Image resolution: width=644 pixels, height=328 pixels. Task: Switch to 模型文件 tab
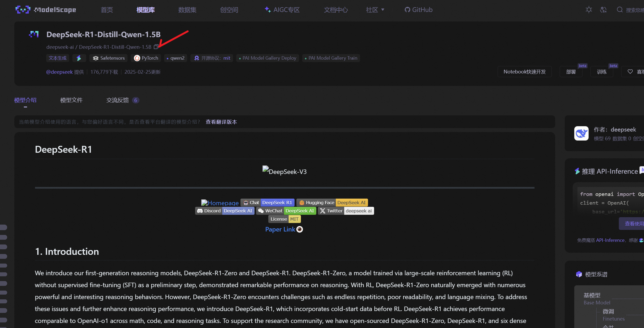coord(71,100)
